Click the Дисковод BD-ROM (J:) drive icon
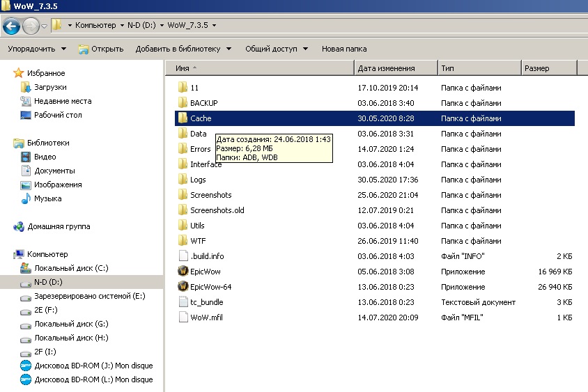Image resolution: width=588 pixels, height=392 pixels. click(26, 366)
